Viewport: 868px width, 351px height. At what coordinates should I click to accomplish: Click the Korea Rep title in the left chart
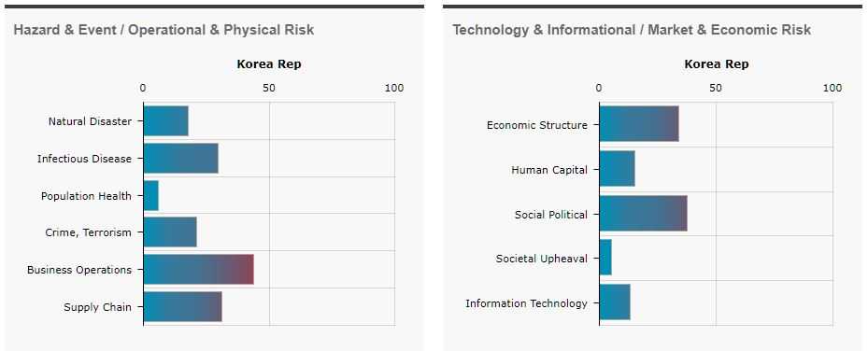269,64
